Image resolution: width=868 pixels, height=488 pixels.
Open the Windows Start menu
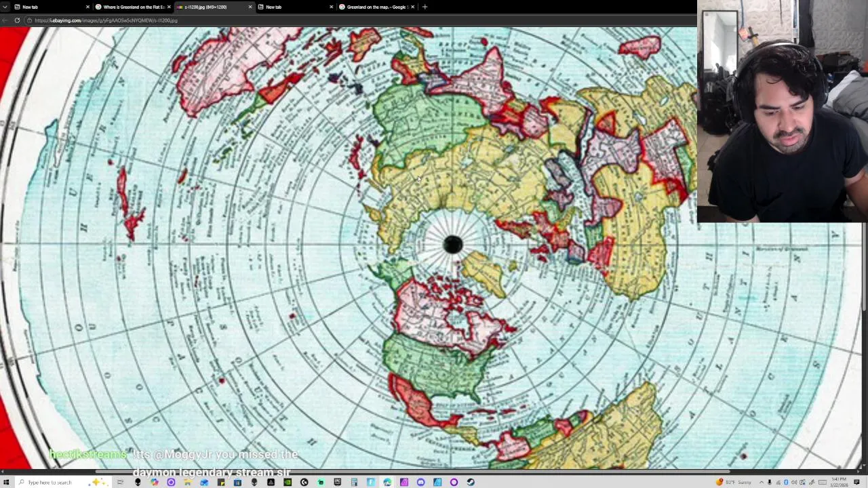pos(6,482)
